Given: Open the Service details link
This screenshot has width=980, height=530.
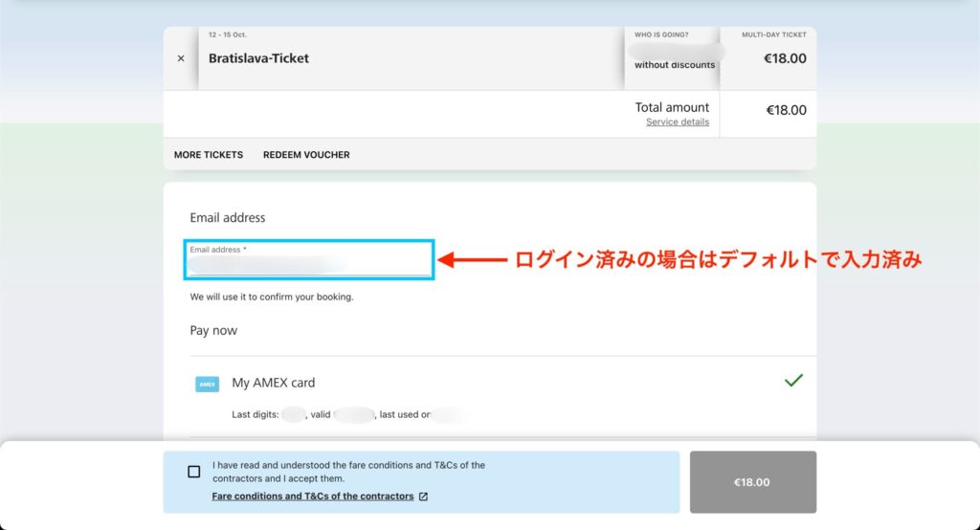Looking at the screenshot, I should point(678,122).
